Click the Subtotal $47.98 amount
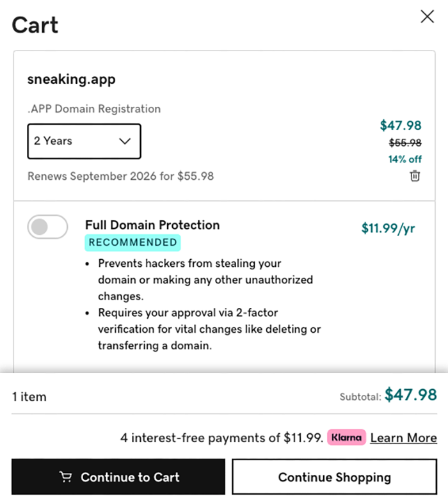Viewport: 448px width, 503px height. (x=410, y=395)
